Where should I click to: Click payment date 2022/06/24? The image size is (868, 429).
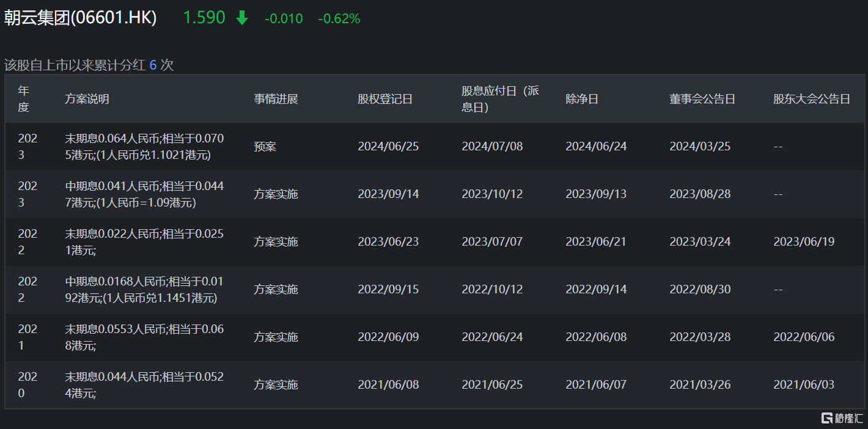tap(492, 337)
